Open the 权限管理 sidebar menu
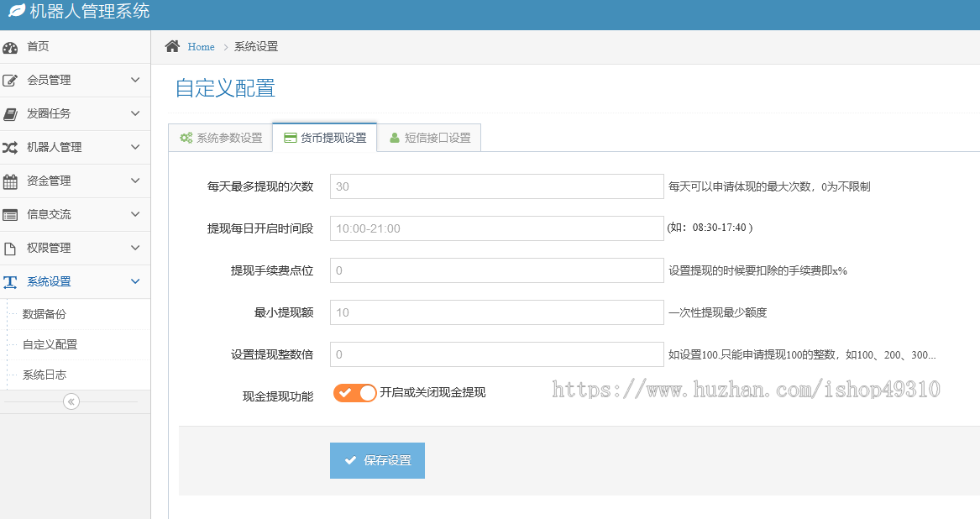Viewport: 980px width, 519px height. (75, 249)
